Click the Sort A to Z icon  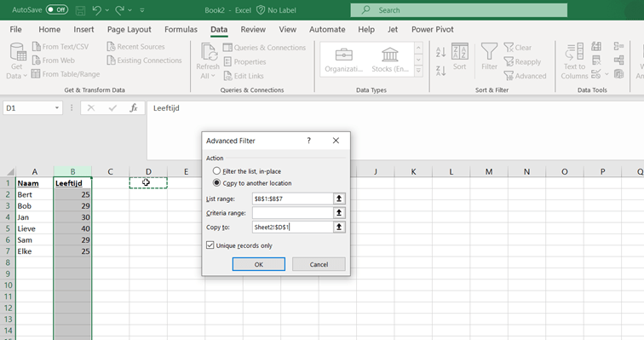click(440, 52)
